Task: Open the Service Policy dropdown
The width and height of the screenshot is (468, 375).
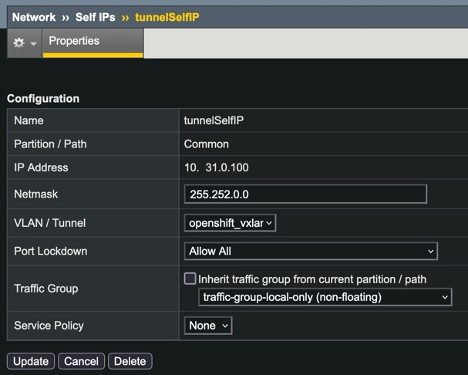Action: pyautogui.click(x=208, y=325)
